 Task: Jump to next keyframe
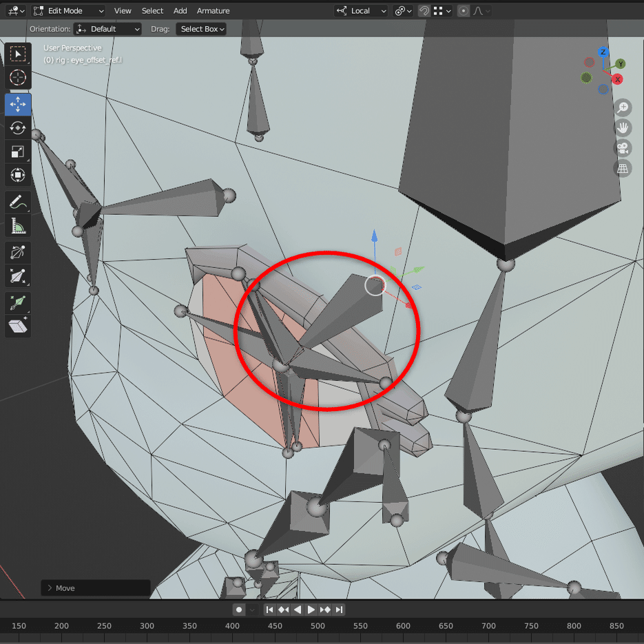(x=325, y=610)
